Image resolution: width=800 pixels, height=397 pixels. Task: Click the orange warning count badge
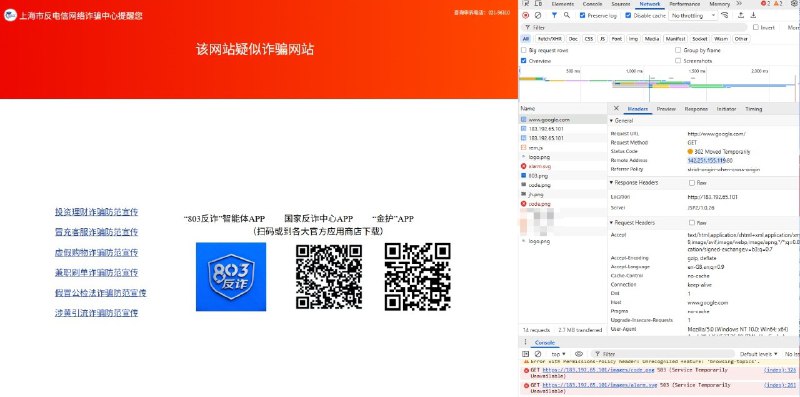click(779, 4)
